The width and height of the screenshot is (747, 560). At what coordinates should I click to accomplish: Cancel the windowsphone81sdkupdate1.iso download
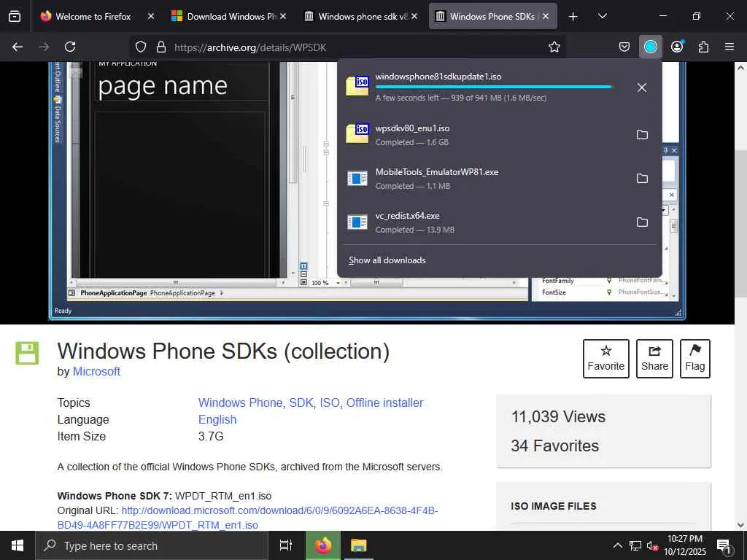(x=642, y=87)
